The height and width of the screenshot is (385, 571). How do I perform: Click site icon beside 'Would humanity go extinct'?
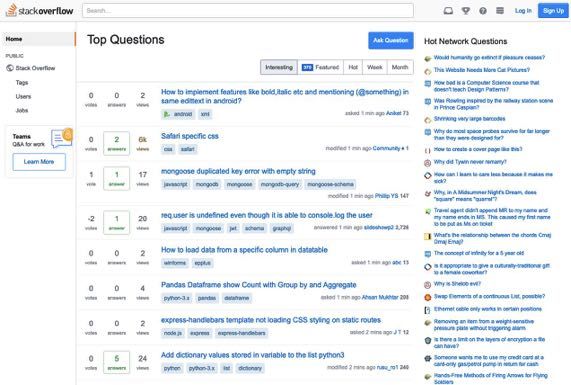coord(428,58)
